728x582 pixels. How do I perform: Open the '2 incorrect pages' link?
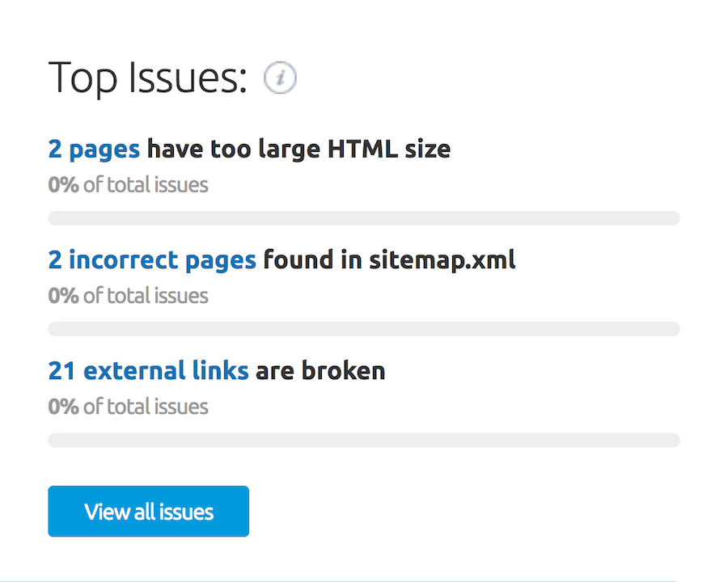[152, 260]
